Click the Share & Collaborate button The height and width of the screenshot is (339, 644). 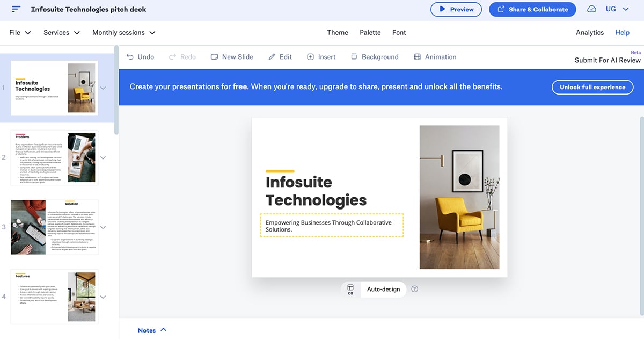tap(532, 9)
